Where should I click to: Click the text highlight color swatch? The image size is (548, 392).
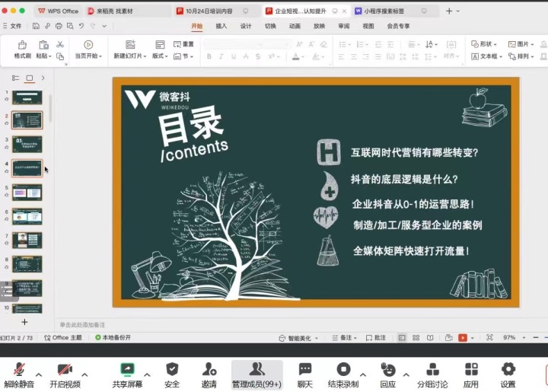[x=316, y=56]
